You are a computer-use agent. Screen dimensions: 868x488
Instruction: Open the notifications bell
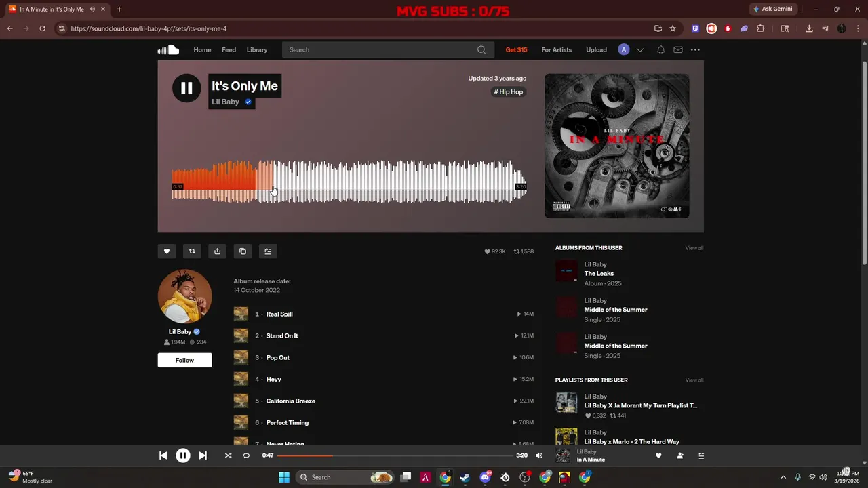[x=660, y=49]
